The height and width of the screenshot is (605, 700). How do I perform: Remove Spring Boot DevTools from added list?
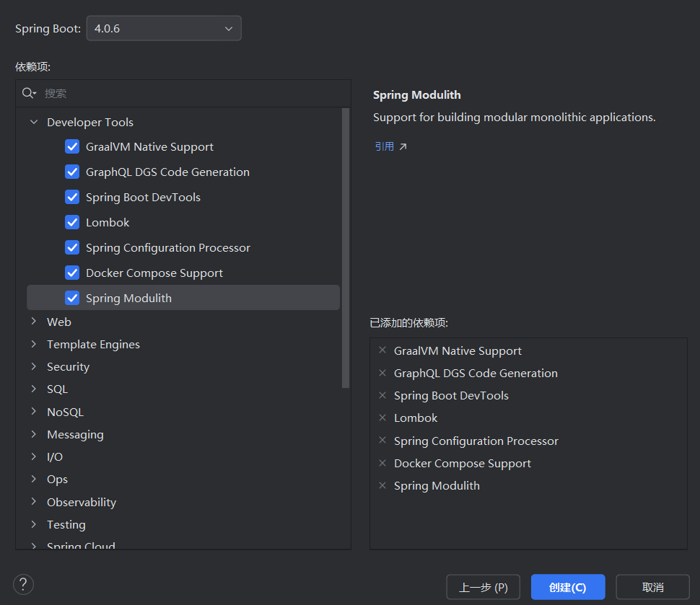pos(382,395)
